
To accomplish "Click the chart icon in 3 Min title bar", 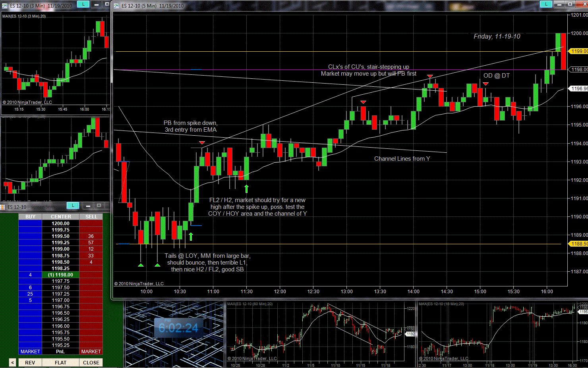I will tap(5, 6).
